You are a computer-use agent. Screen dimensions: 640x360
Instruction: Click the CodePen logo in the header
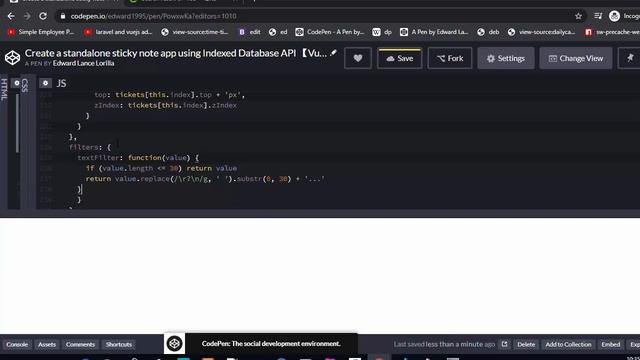(x=12, y=58)
